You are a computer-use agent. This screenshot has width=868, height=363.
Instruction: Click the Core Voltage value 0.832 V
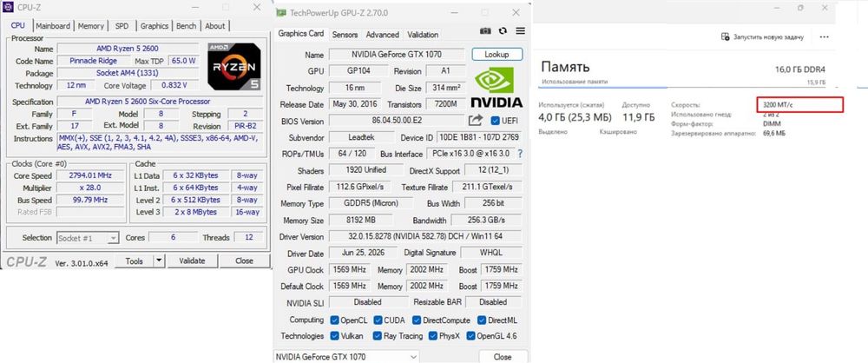pos(174,85)
